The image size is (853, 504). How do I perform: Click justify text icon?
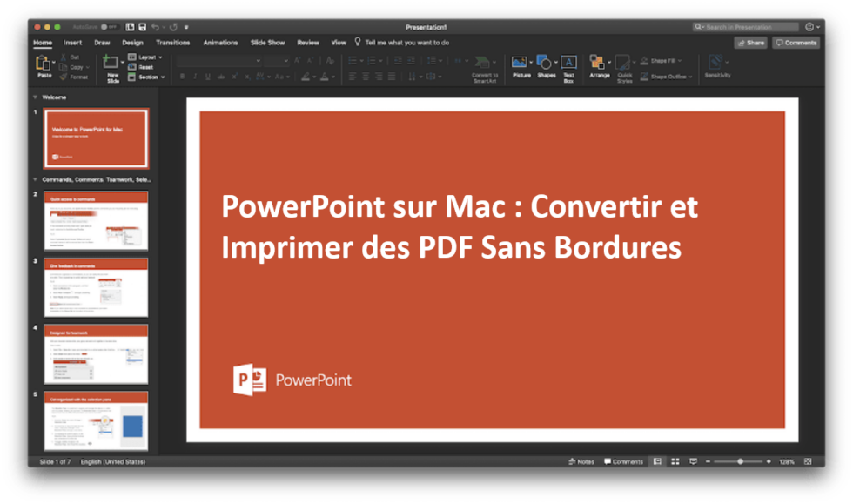click(x=392, y=77)
